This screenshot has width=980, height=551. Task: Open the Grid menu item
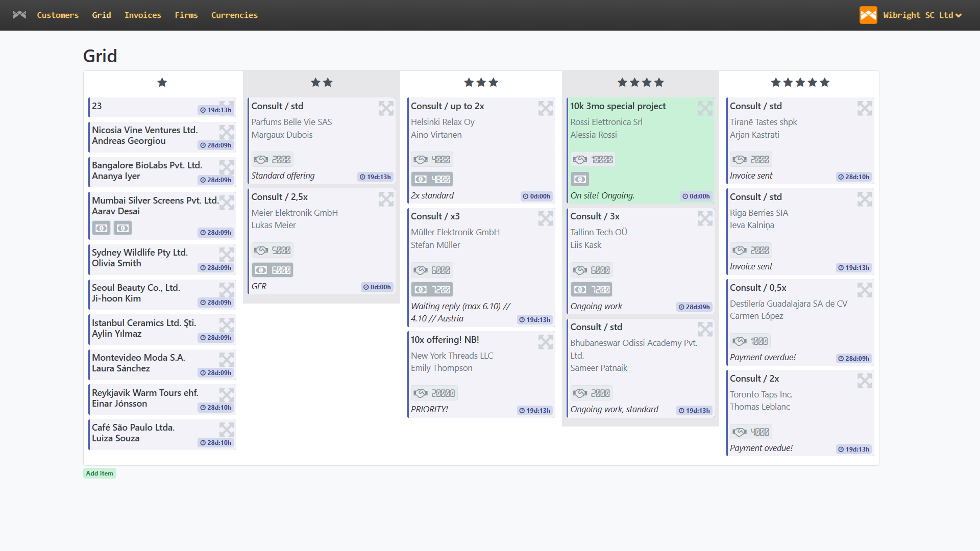[x=102, y=15]
